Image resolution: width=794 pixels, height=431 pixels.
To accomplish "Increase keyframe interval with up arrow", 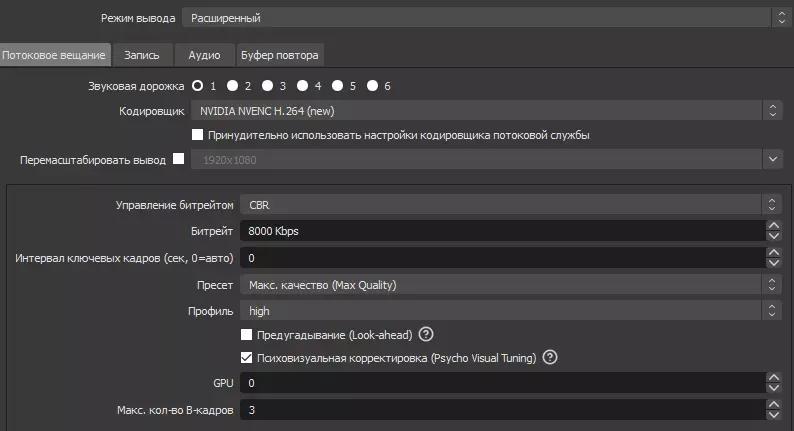I will point(773,252).
